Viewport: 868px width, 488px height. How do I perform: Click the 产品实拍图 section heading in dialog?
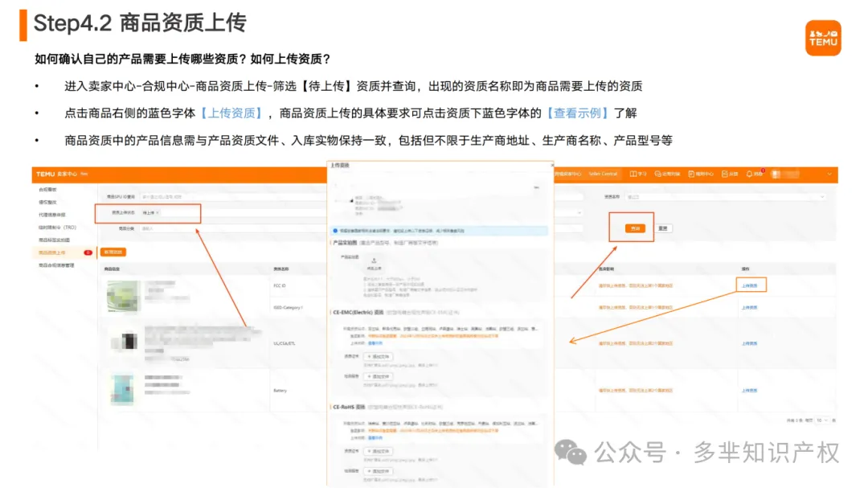pos(345,243)
